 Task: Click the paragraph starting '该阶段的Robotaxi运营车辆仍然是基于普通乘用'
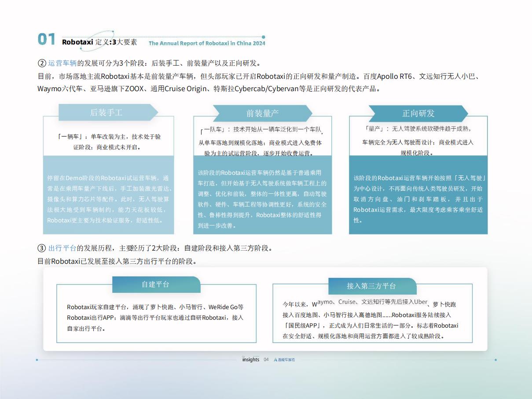262,199
